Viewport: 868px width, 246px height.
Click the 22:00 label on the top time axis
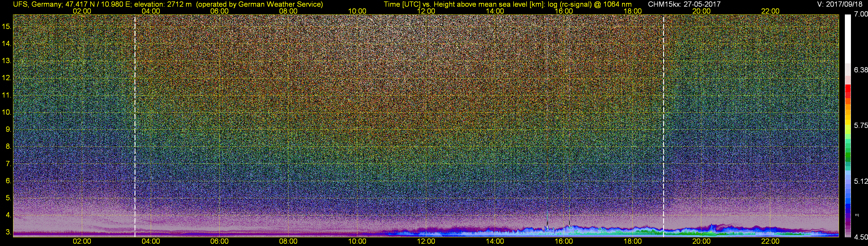[x=770, y=11]
